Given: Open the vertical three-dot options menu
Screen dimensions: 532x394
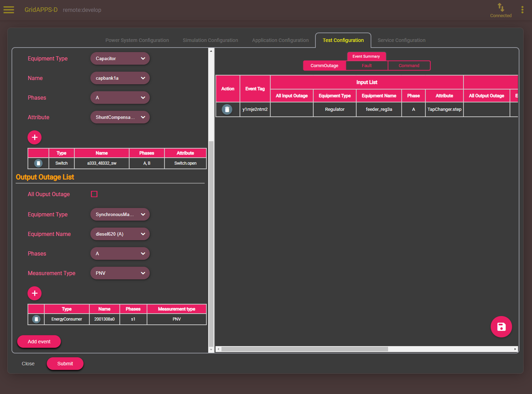Looking at the screenshot, I should pos(522,10).
